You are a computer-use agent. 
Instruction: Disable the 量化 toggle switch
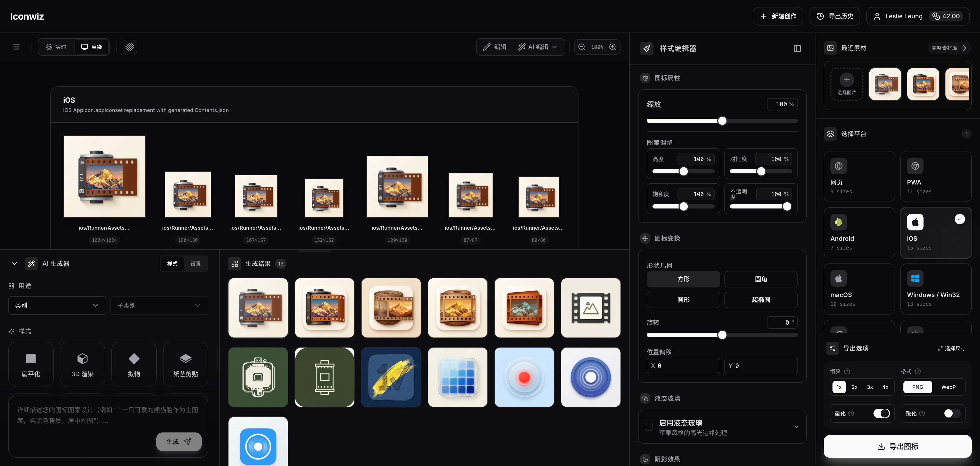(881, 413)
